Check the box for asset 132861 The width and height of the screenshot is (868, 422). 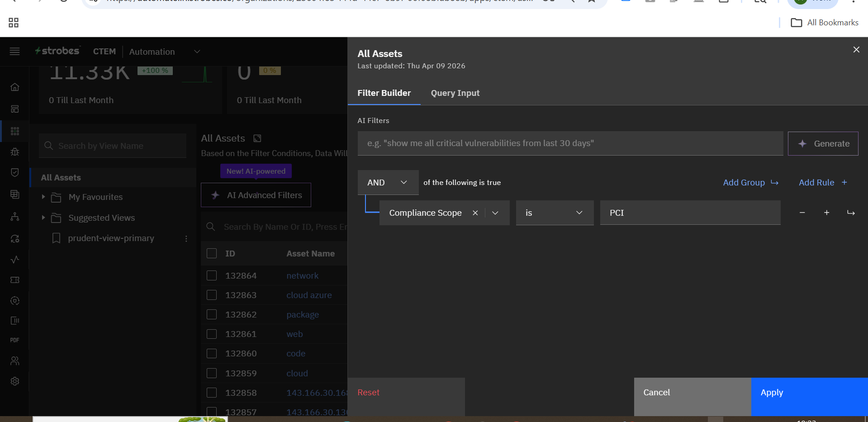212,334
